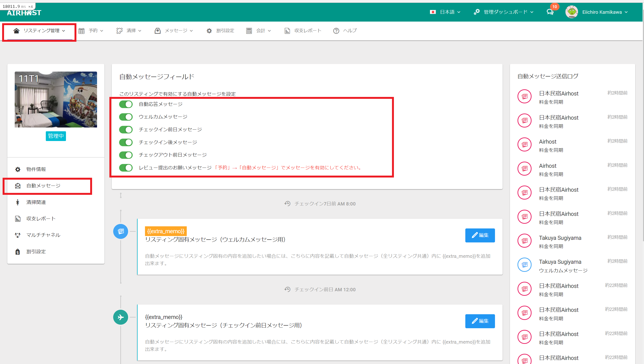Screen dimensions: 644x364
Task: Open 清掃関連 in the left sidebar
Action: 36,202
